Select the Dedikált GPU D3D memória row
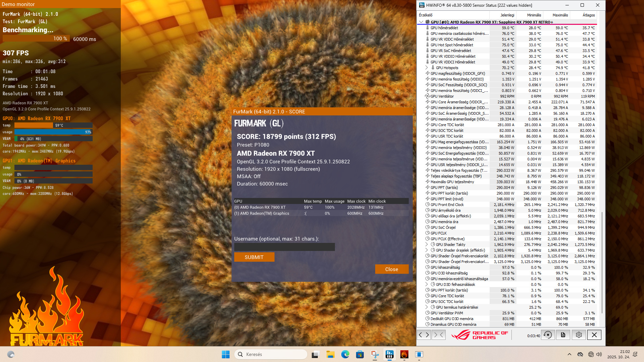The width and height of the screenshot is (644, 362). (x=507, y=319)
